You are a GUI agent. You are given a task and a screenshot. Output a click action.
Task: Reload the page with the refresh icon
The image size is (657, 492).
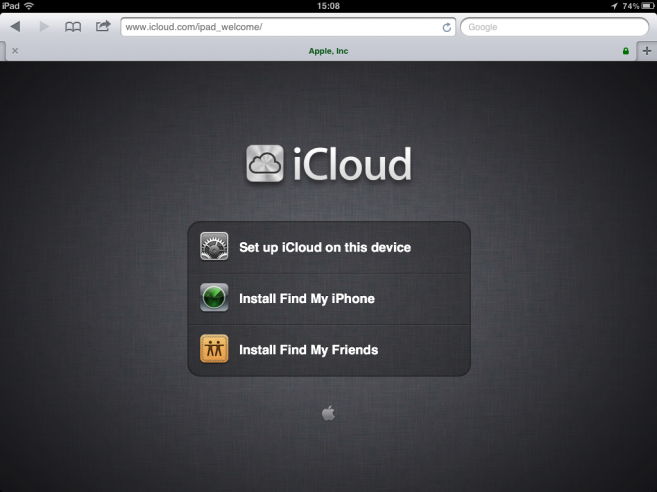[x=447, y=27]
